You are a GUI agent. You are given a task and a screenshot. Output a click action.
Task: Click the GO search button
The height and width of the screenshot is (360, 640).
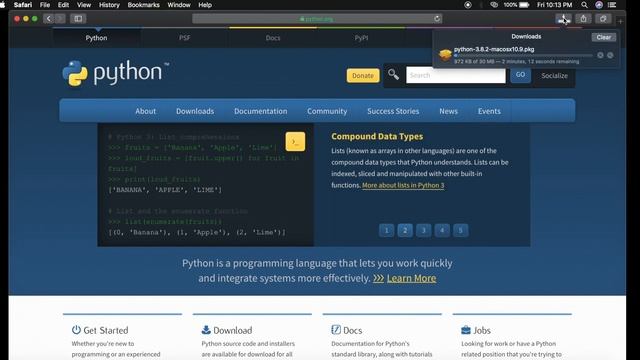coord(520,75)
